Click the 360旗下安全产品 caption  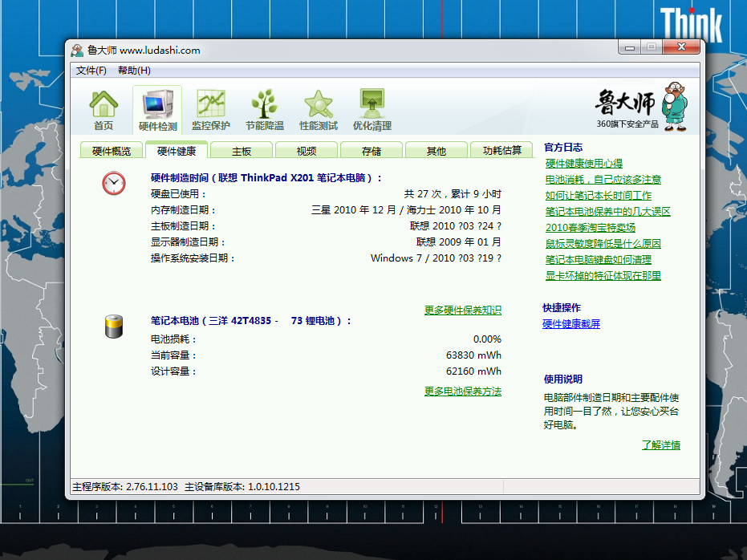tap(627, 124)
